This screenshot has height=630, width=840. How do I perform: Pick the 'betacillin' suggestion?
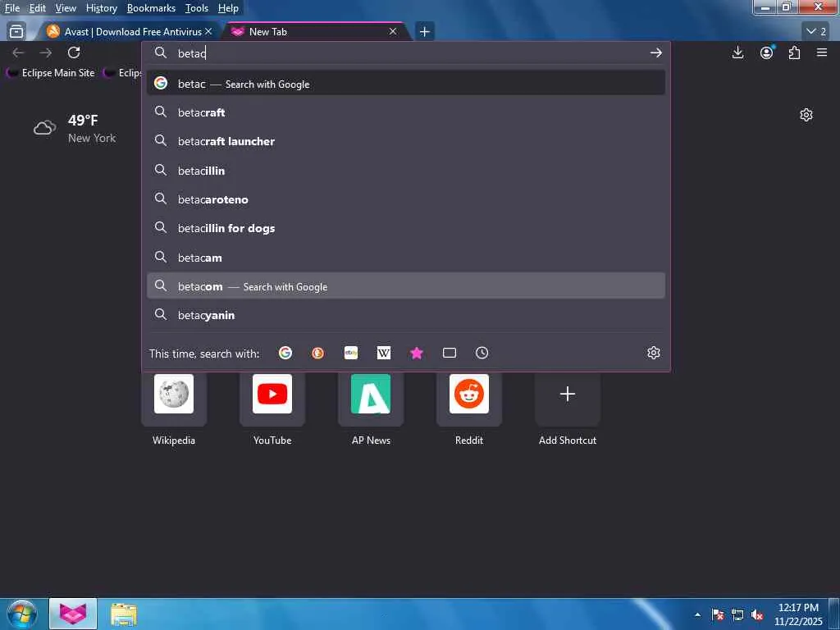[x=405, y=171]
